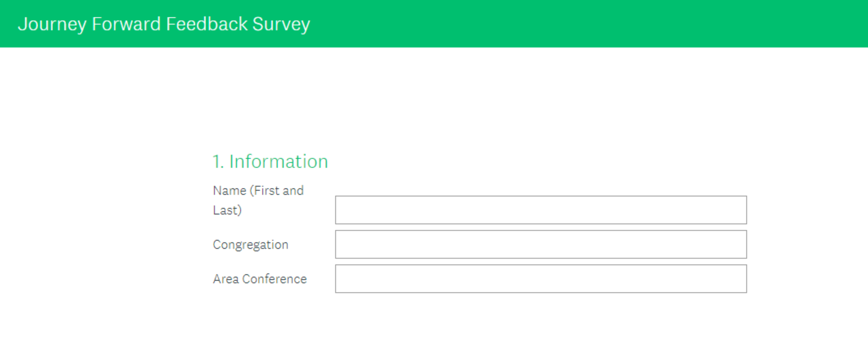Focus the Congregation input field
868x364 pixels.
(x=540, y=244)
